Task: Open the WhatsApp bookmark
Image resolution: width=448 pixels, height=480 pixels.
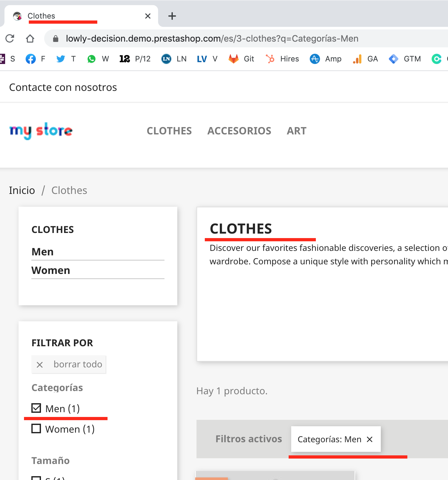Action: (92, 59)
